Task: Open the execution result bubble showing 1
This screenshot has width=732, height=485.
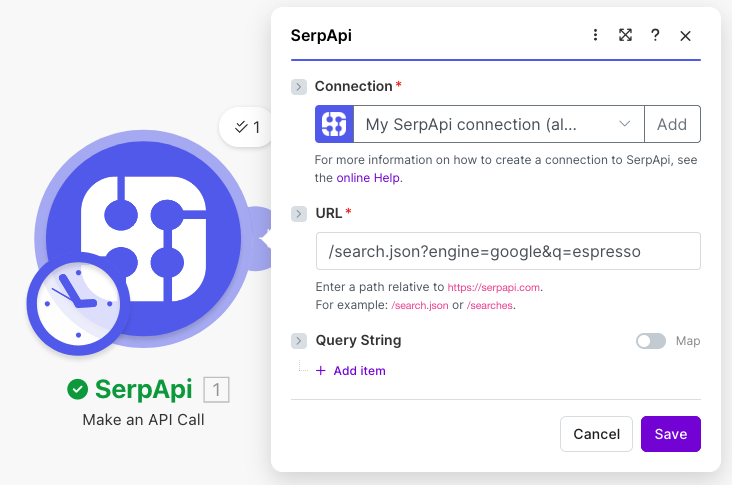Action: pos(247,127)
